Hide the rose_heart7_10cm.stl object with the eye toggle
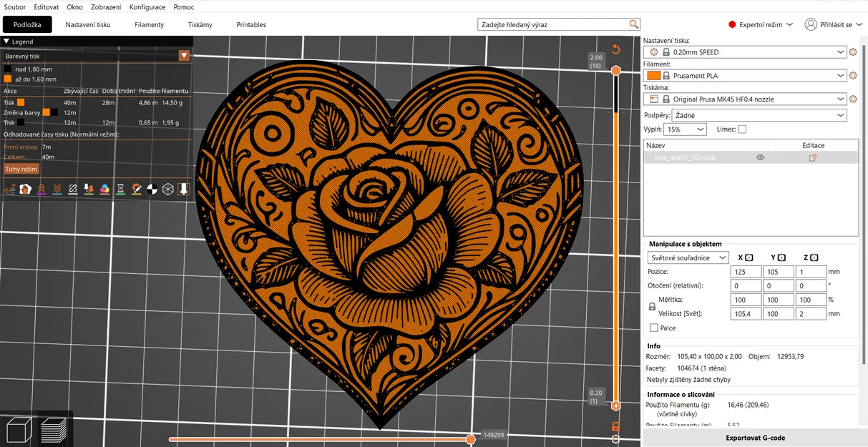 pyautogui.click(x=760, y=157)
